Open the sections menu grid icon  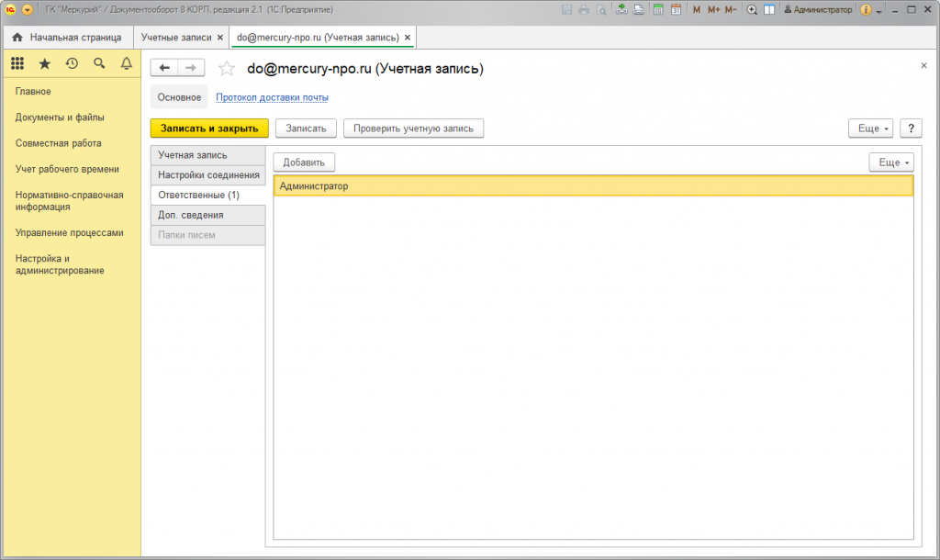[17, 63]
